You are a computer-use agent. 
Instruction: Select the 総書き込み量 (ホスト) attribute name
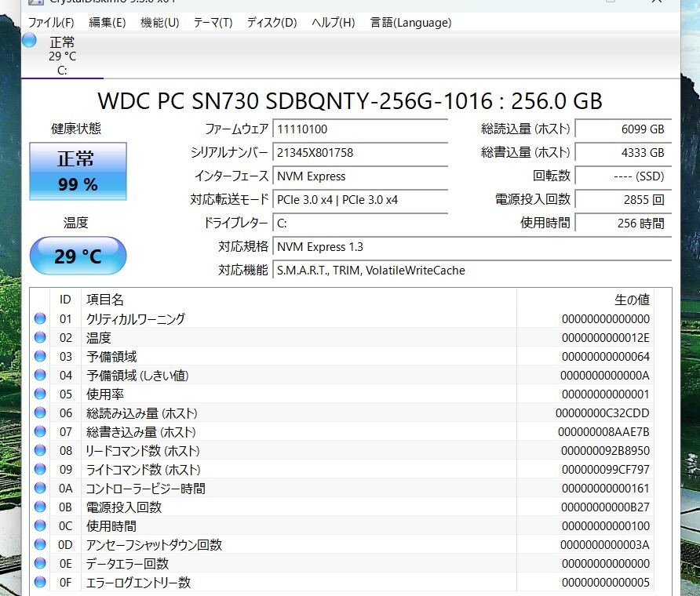coord(141,432)
